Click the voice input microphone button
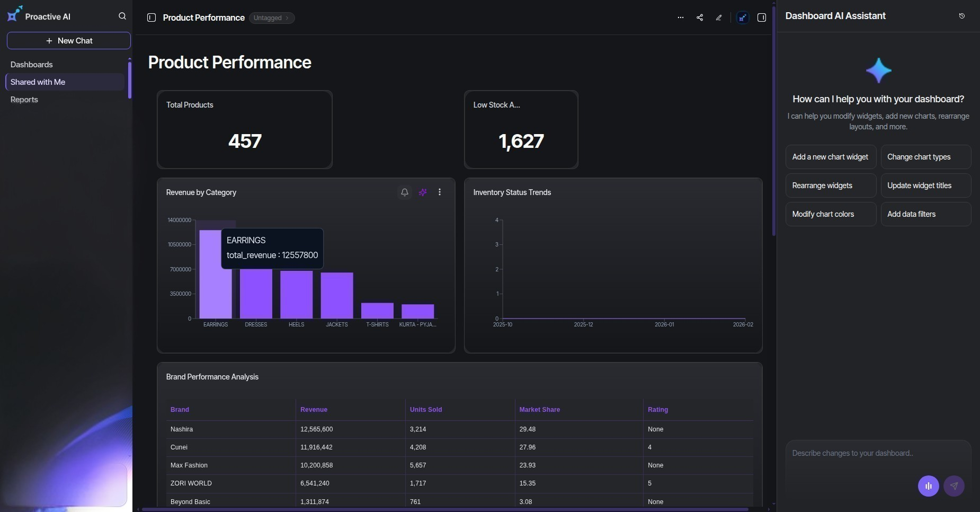The width and height of the screenshot is (980, 512). [x=929, y=486]
